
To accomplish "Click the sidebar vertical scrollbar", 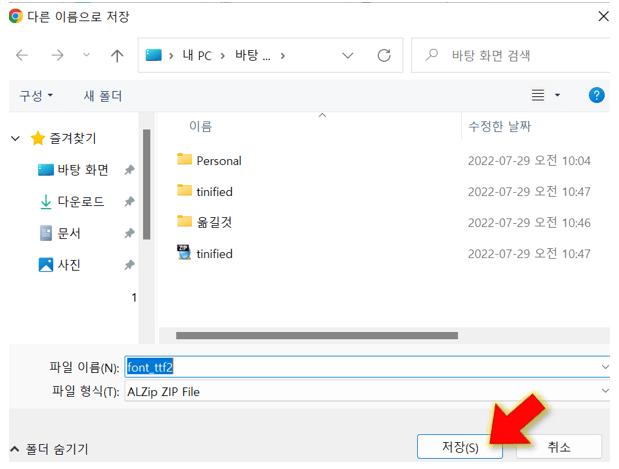I will click(146, 184).
